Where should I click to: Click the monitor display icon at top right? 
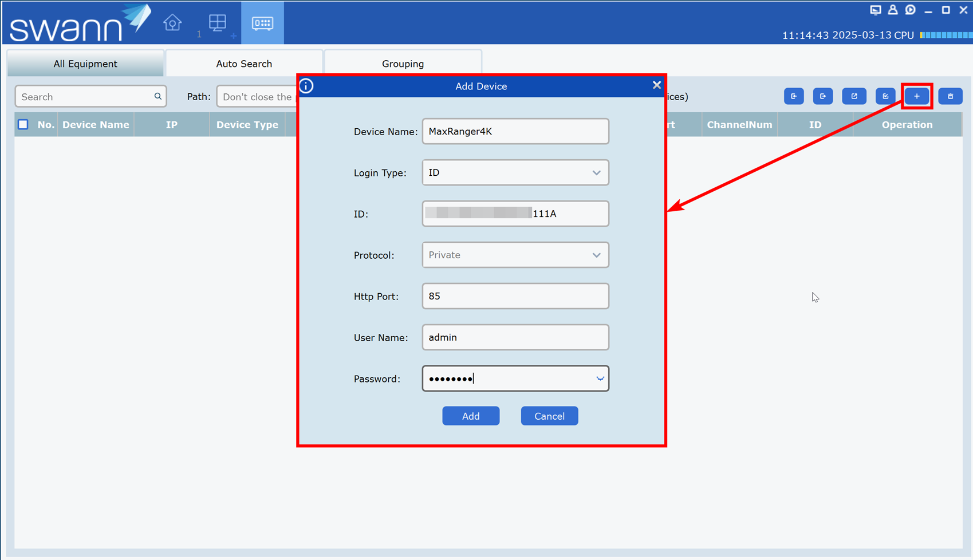[x=875, y=10]
